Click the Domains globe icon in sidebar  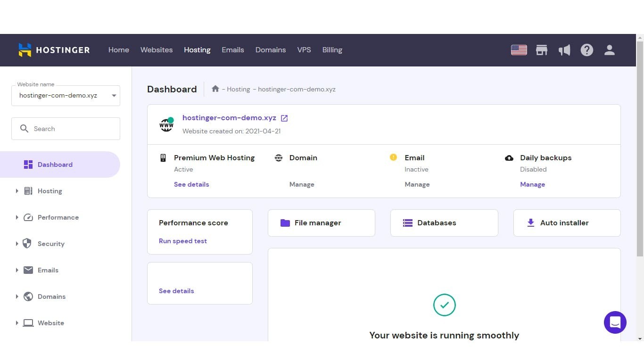click(28, 296)
